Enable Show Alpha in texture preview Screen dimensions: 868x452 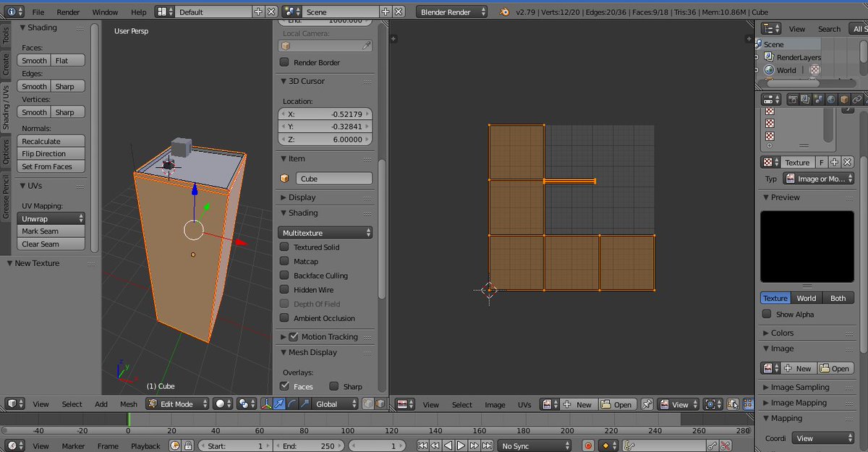pyautogui.click(x=767, y=314)
